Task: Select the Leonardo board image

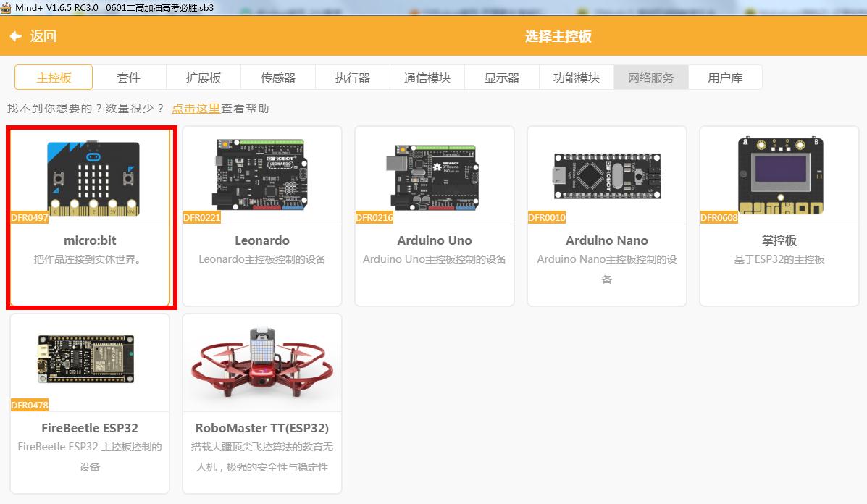Action: (x=260, y=175)
